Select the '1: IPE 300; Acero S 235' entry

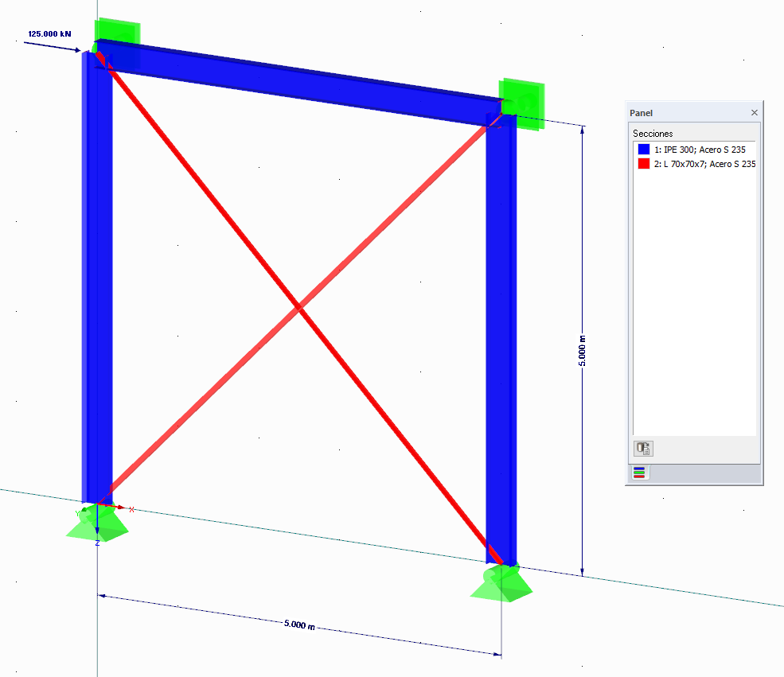click(x=700, y=150)
